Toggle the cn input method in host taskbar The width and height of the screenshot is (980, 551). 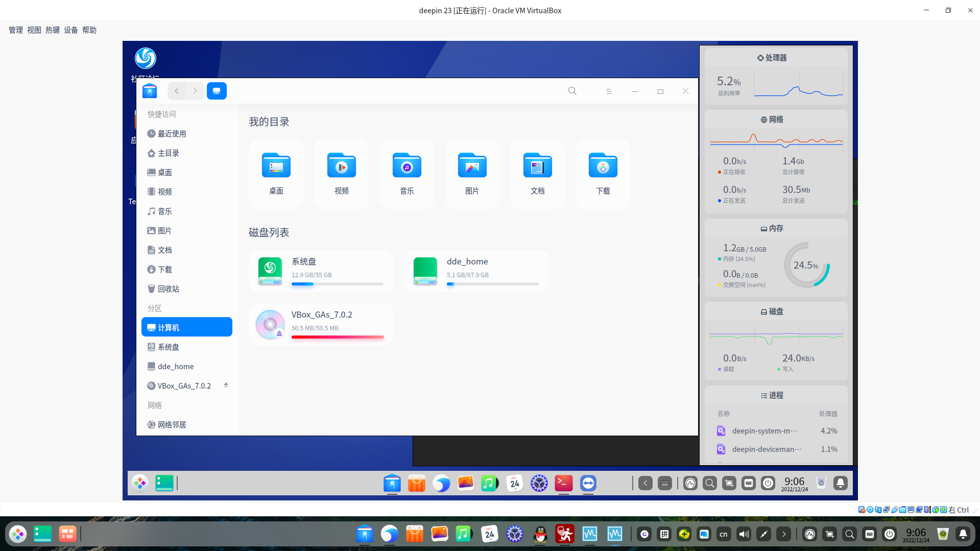[724, 534]
